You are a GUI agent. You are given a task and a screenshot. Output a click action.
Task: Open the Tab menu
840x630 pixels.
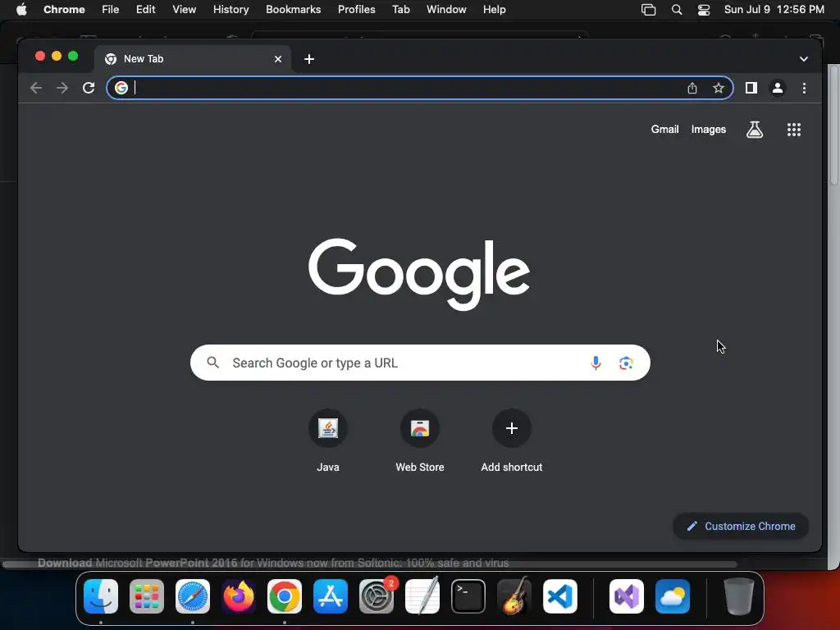[400, 10]
